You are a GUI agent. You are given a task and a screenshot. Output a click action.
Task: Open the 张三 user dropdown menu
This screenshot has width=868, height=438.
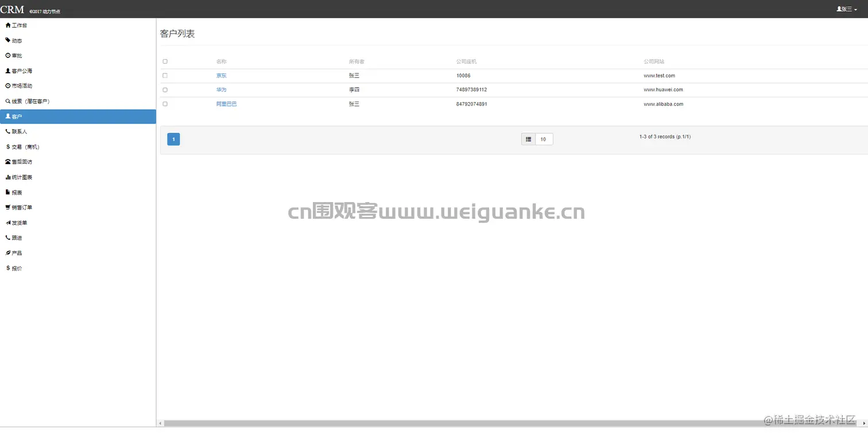click(847, 9)
